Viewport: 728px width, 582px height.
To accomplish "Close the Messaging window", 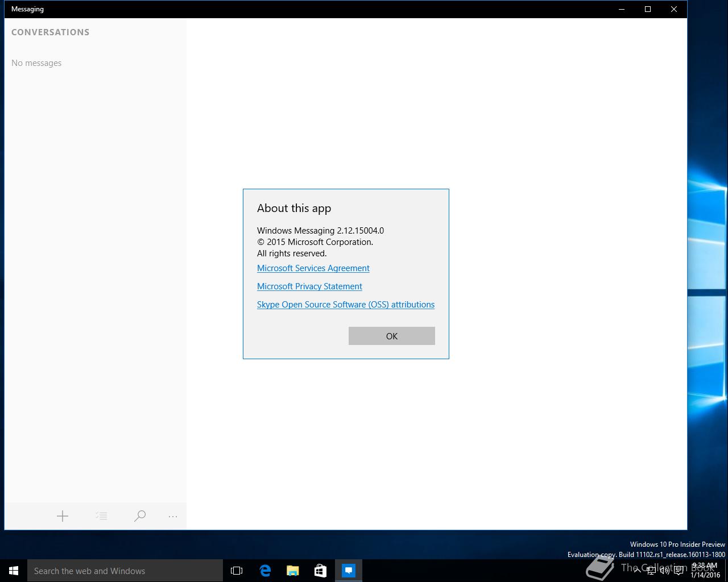I will pyautogui.click(x=674, y=9).
